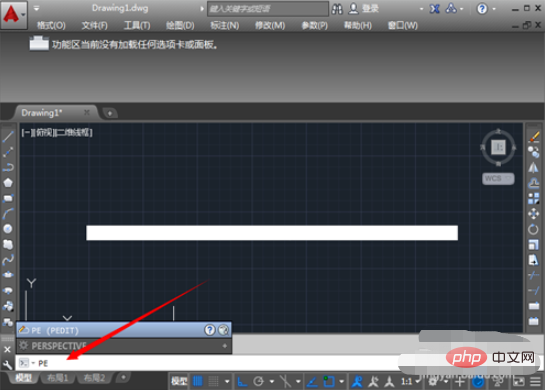Image resolution: width=545 pixels, height=390 pixels.
Task: Select the Move modify tool
Action: pyautogui.click(x=534, y=213)
